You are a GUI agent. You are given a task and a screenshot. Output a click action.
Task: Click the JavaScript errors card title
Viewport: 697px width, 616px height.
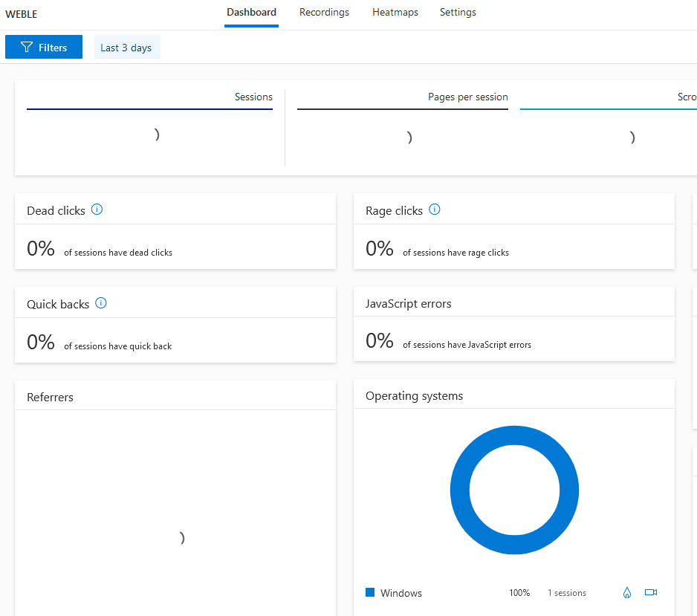[408, 304]
